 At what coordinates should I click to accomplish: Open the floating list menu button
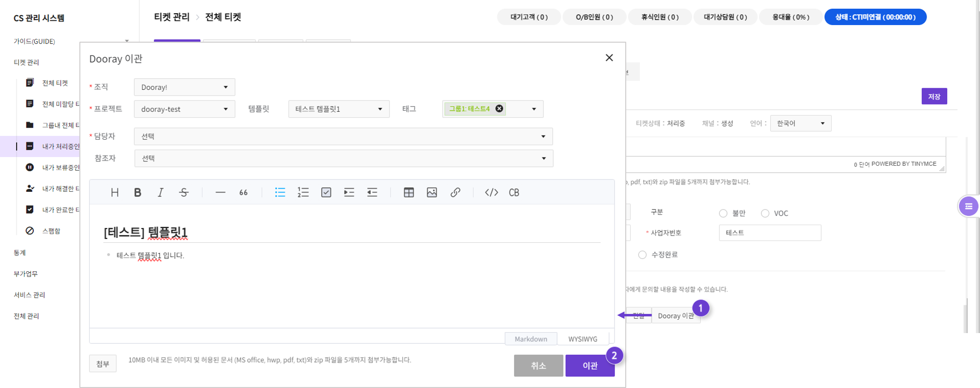click(969, 207)
